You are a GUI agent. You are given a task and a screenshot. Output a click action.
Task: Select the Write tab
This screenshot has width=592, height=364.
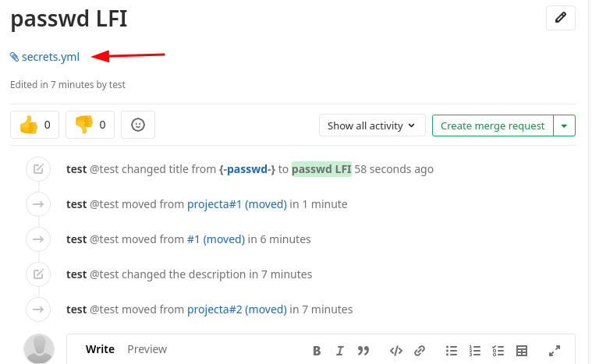coord(100,349)
